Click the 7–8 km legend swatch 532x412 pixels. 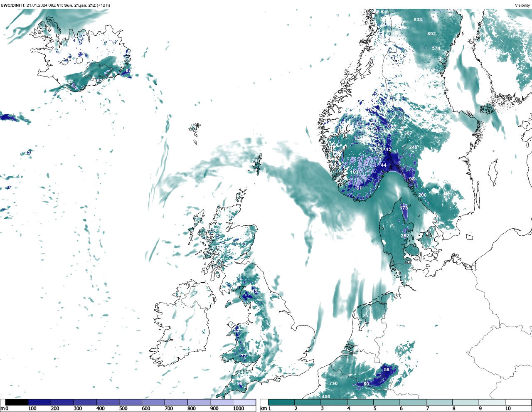(x=439, y=402)
